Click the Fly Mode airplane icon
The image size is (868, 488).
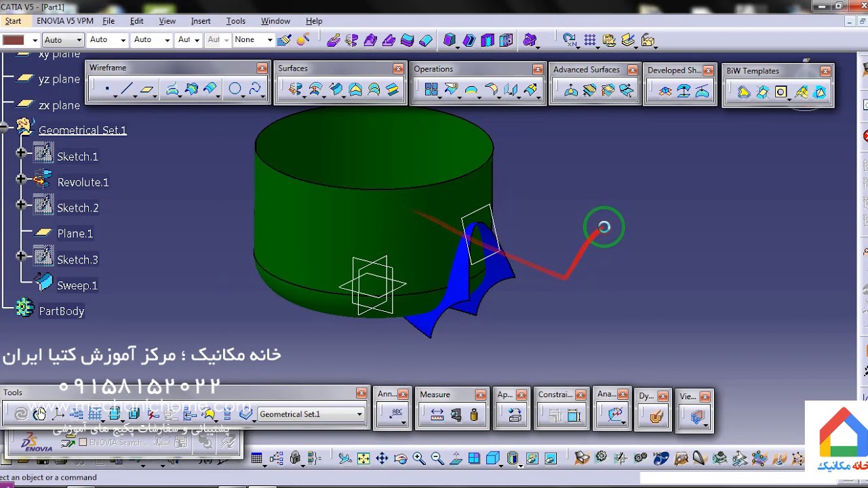click(345, 459)
